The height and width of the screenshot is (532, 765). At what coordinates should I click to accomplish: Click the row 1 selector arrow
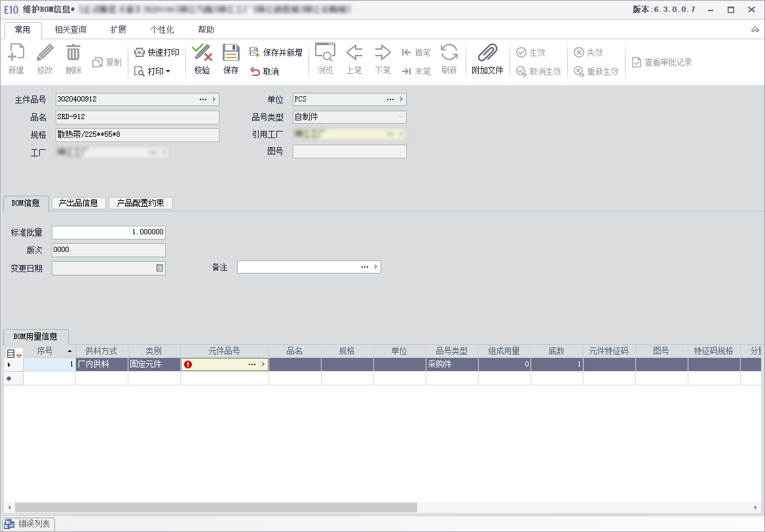tap(9, 364)
